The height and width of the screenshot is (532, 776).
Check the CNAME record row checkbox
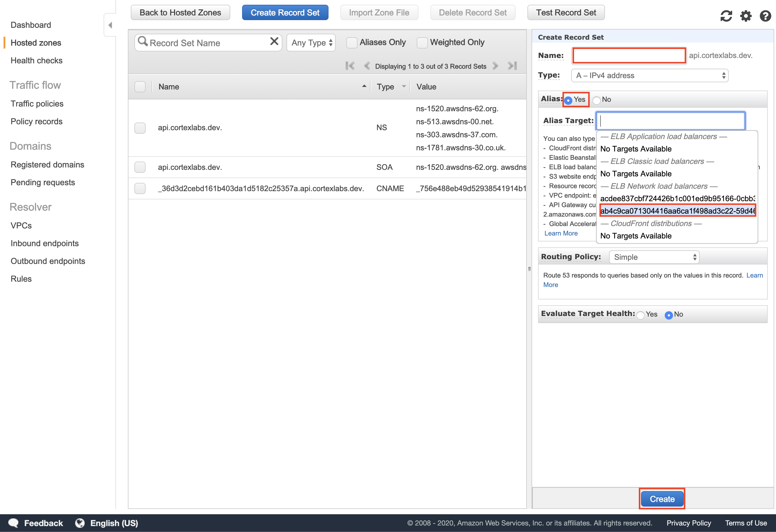point(140,188)
